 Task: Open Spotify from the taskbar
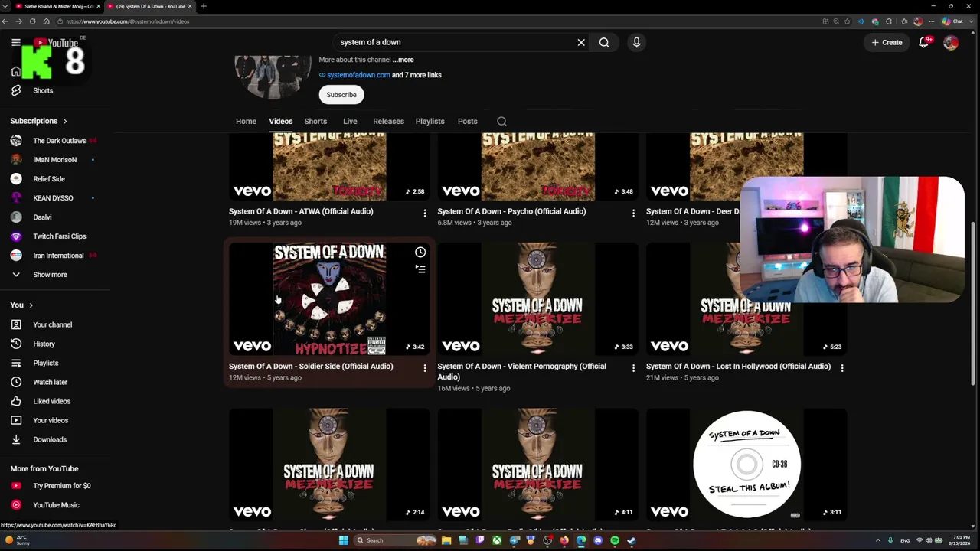point(615,540)
